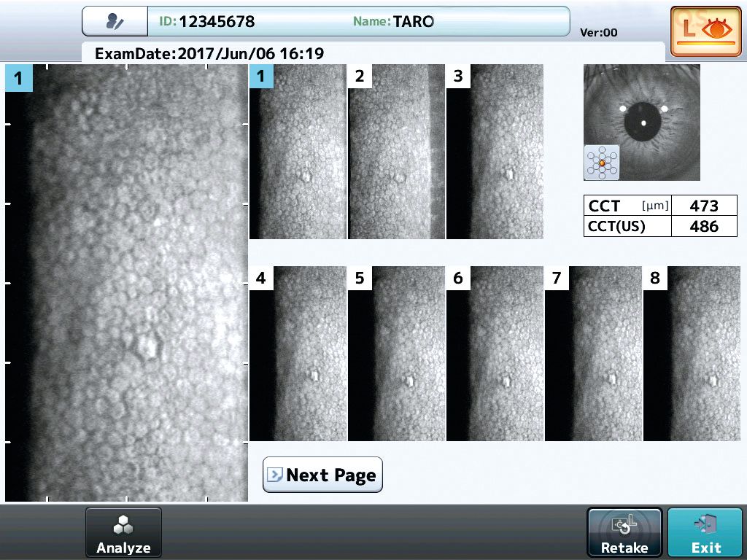Select endothelium thumbnail number 7
Screen dimensions: 747x560
tap(593, 354)
